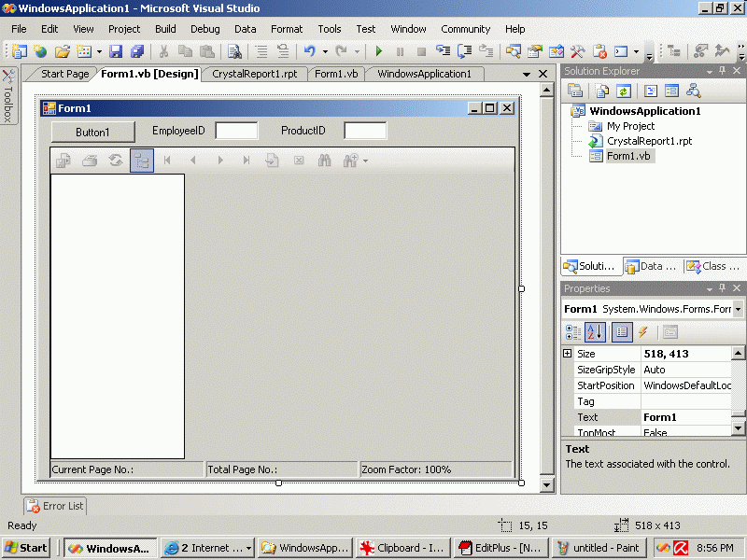The width and height of the screenshot is (747, 560).
Task: Switch to the WindowsApplication1 document tab
Action: pos(424,74)
